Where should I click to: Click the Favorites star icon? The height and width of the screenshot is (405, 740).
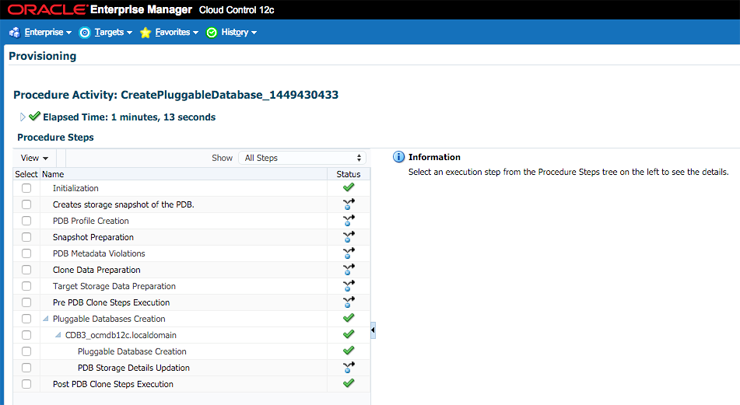tap(145, 33)
